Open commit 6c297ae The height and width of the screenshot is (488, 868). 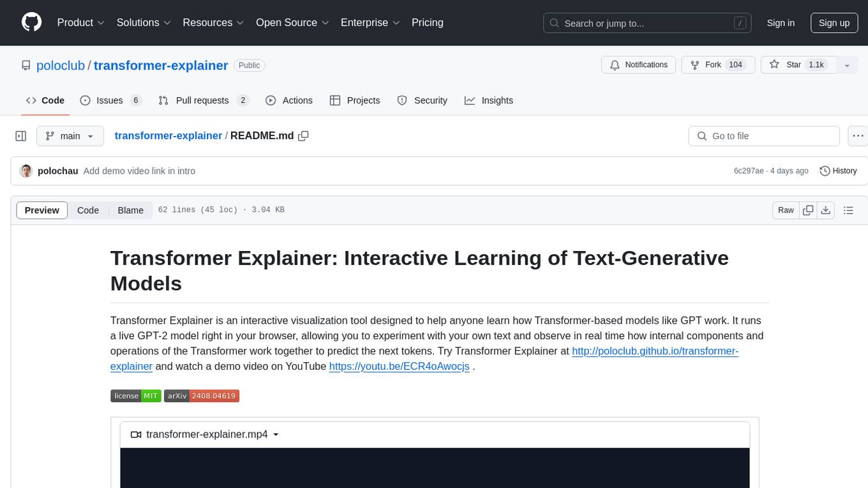coord(749,171)
